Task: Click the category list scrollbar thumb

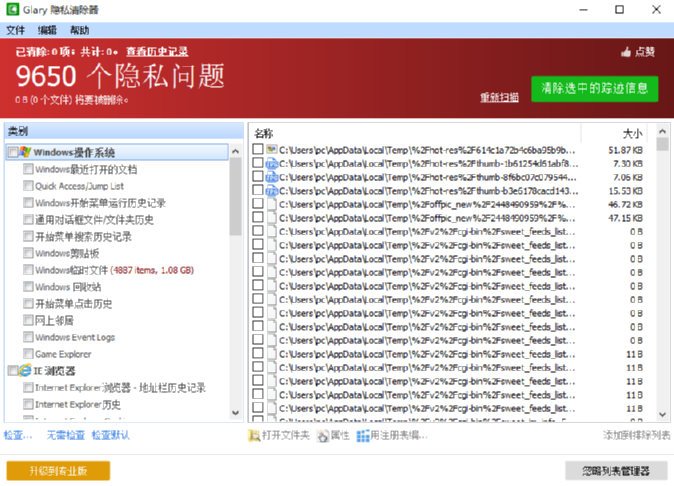Action: tap(236, 196)
